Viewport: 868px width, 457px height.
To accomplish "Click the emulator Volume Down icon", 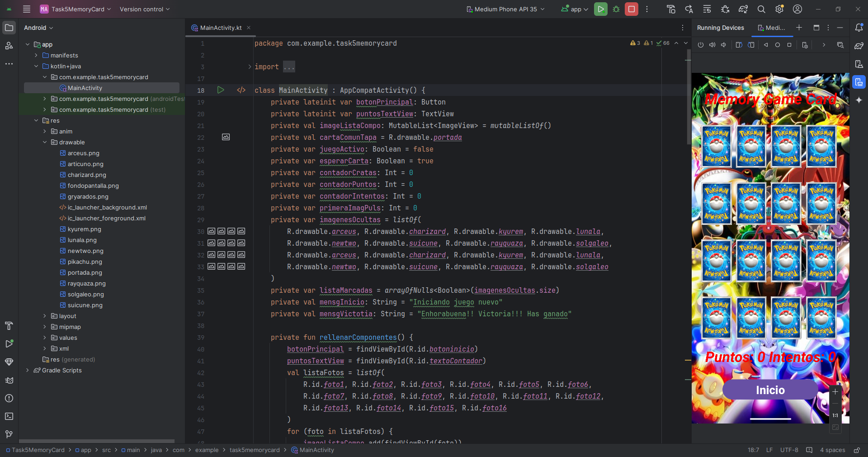I will [x=723, y=45].
